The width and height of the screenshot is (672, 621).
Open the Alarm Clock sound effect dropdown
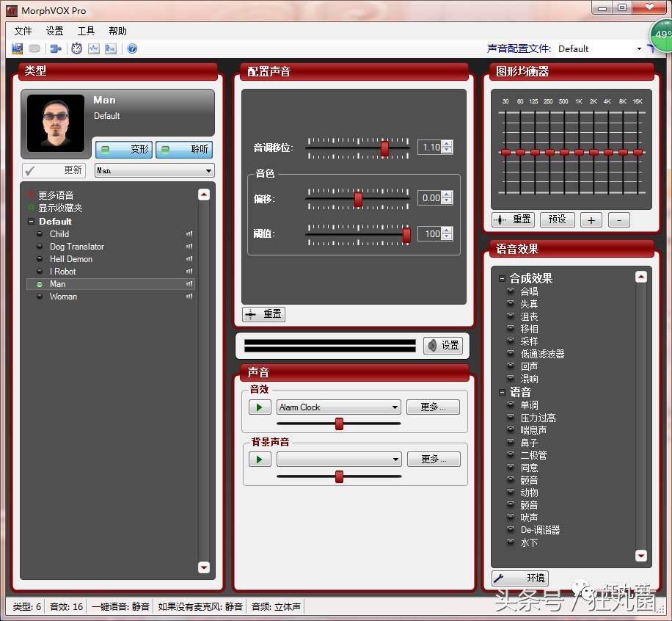(395, 407)
